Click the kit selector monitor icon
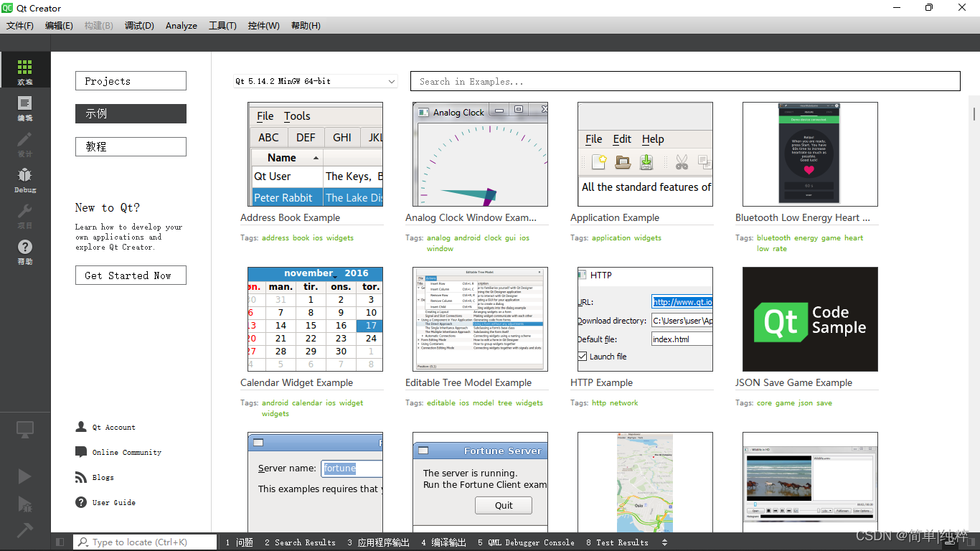The height and width of the screenshot is (551, 980). coord(25,430)
